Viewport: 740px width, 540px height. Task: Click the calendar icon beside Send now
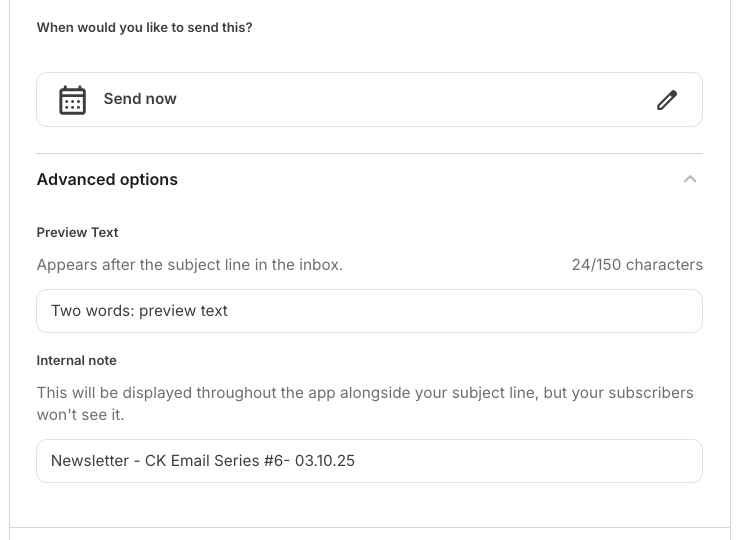[x=72, y=100]
